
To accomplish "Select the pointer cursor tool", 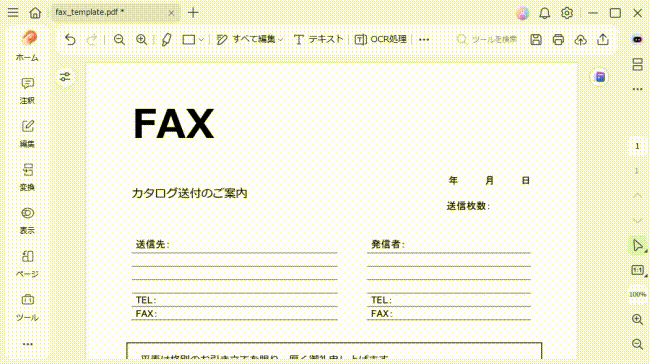I will point(638,245).
